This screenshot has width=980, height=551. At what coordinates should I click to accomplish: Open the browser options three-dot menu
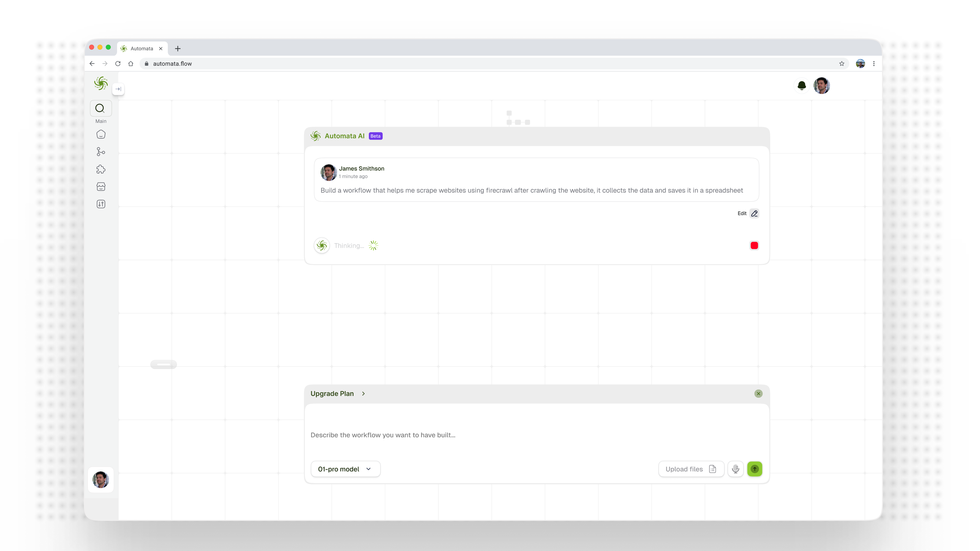[x=874, y=64]
